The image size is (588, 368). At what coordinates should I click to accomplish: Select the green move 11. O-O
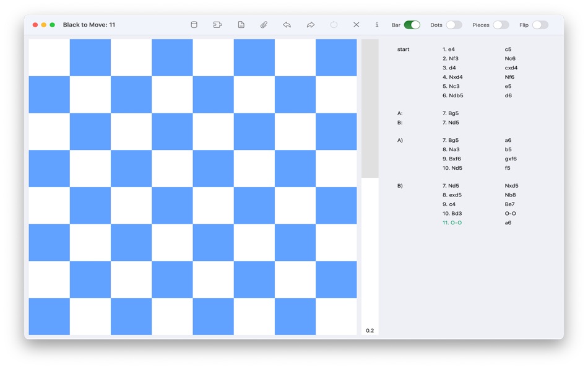(x=451, y=222)
